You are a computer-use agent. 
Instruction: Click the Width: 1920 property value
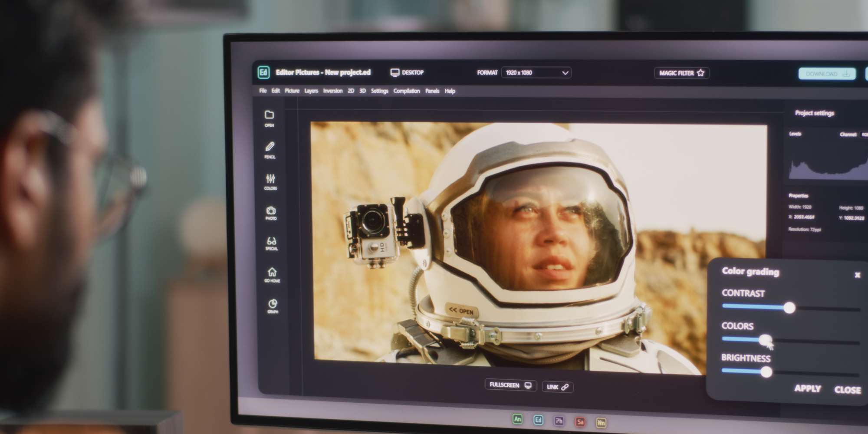click(x=800, y=207)
